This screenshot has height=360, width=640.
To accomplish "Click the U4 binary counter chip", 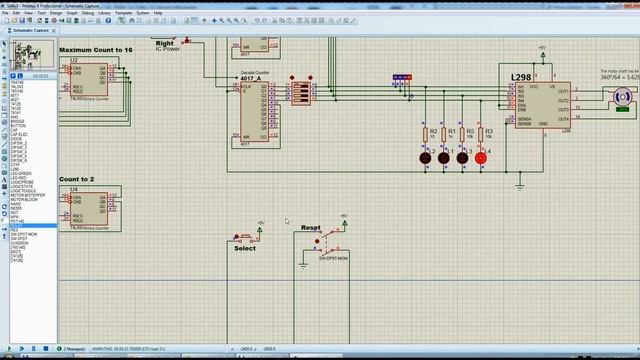I will click(x=89, y=209).
